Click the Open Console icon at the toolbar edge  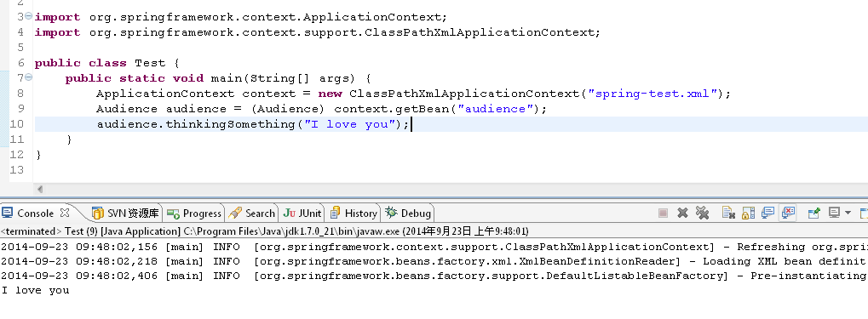864,213
